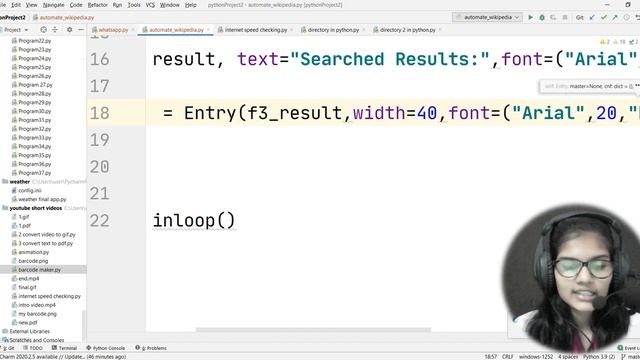
Task: Open the Window menu
Action: pos(170,5)
